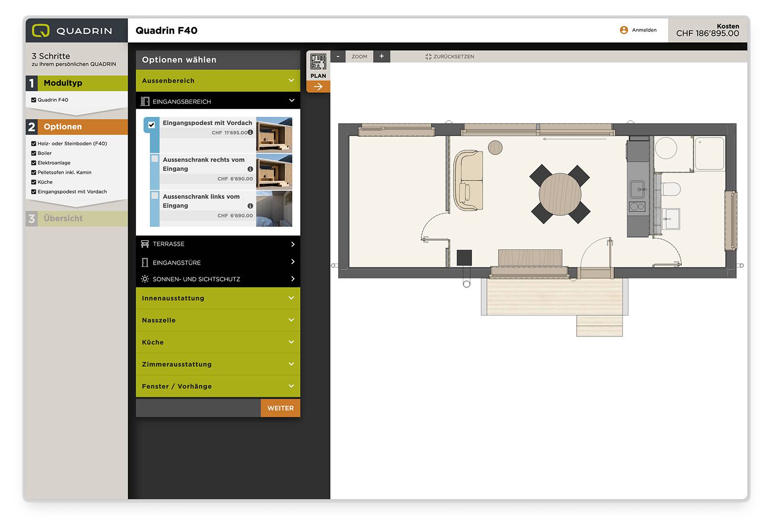Click the Terrasse bench icon
This screenshot has width=773, height=532.
point(145,244)
